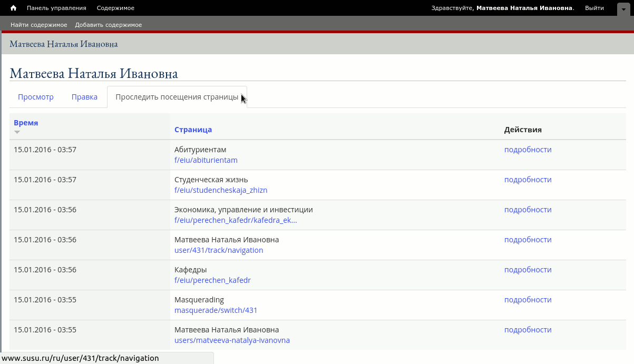This screenshot has width=634, height=364.
Task: Switch to the Просмотр tab
Action: [36, 97]
